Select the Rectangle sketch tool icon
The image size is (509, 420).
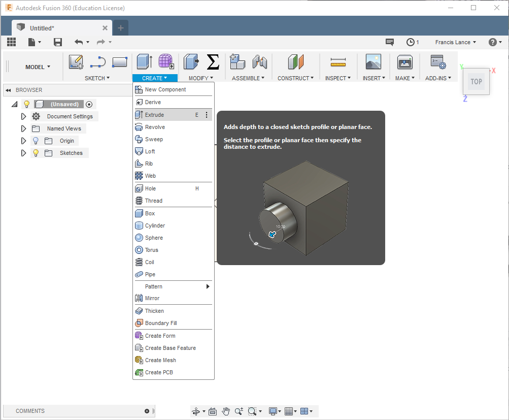[x=119, y=62]
